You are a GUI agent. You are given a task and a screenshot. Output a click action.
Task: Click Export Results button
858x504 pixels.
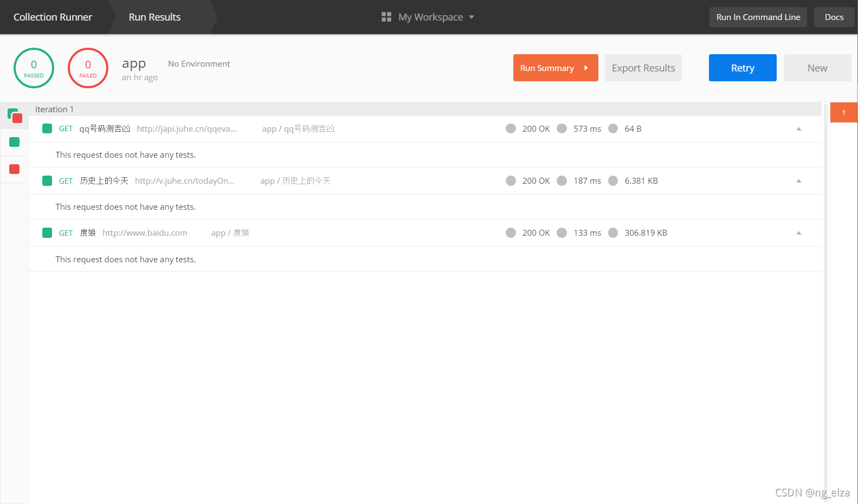643,68
